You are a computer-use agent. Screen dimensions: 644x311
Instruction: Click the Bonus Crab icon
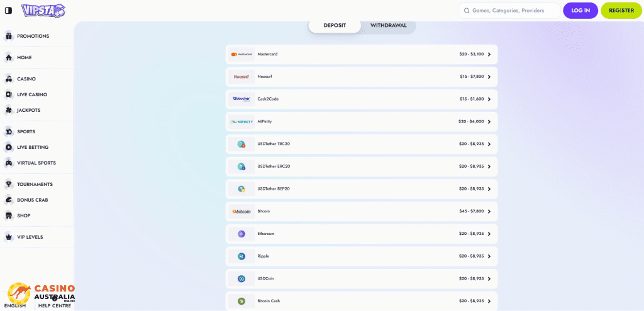pyautogui.click(x=9, y=200)
